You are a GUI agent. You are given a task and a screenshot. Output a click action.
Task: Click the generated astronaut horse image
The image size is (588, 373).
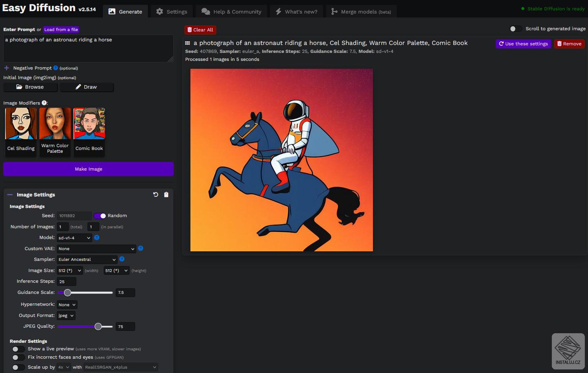click(281, 160)
